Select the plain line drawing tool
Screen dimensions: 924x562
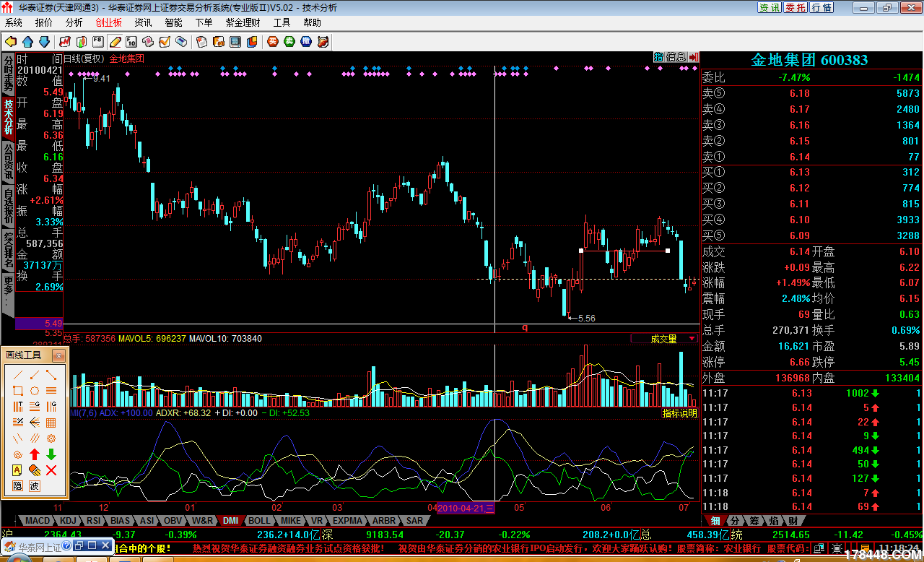(18, 375)
